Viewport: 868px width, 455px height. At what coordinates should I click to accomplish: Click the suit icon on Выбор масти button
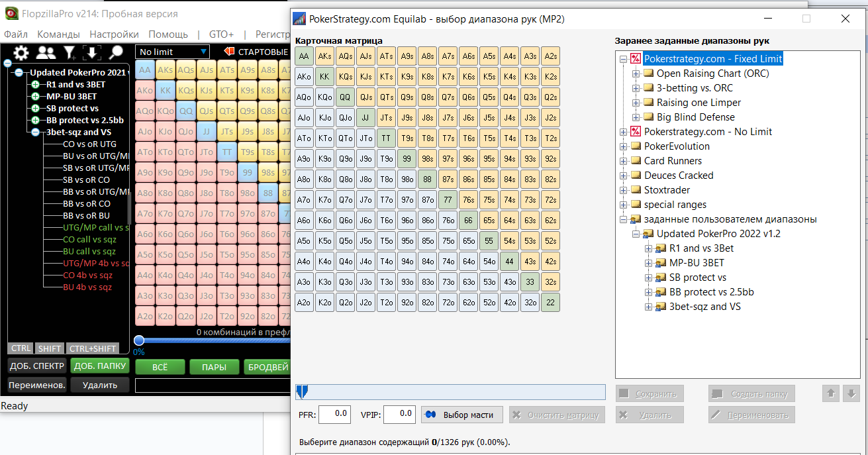coord(430,415)
